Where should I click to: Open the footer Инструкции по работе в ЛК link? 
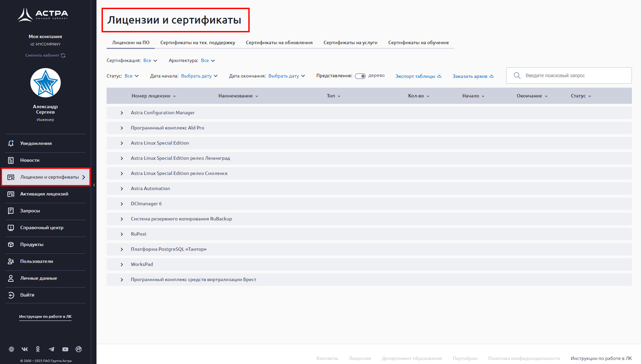click(x=602, y=358)
